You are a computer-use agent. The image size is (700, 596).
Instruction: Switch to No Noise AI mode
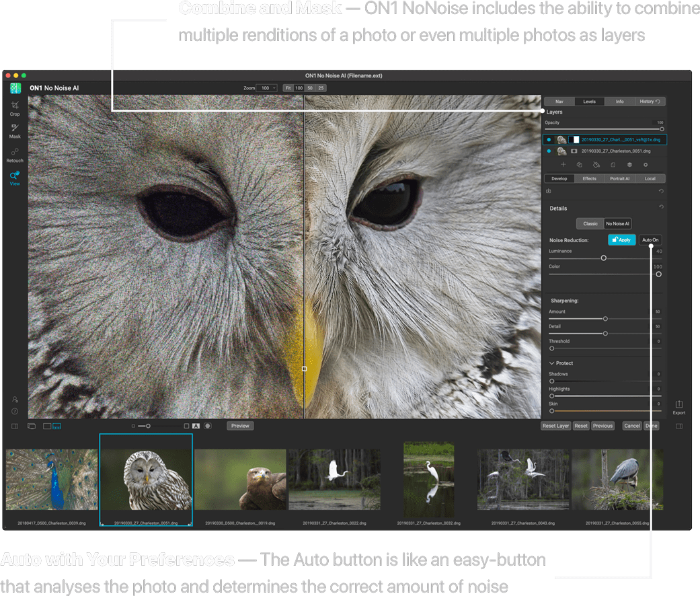617,223
